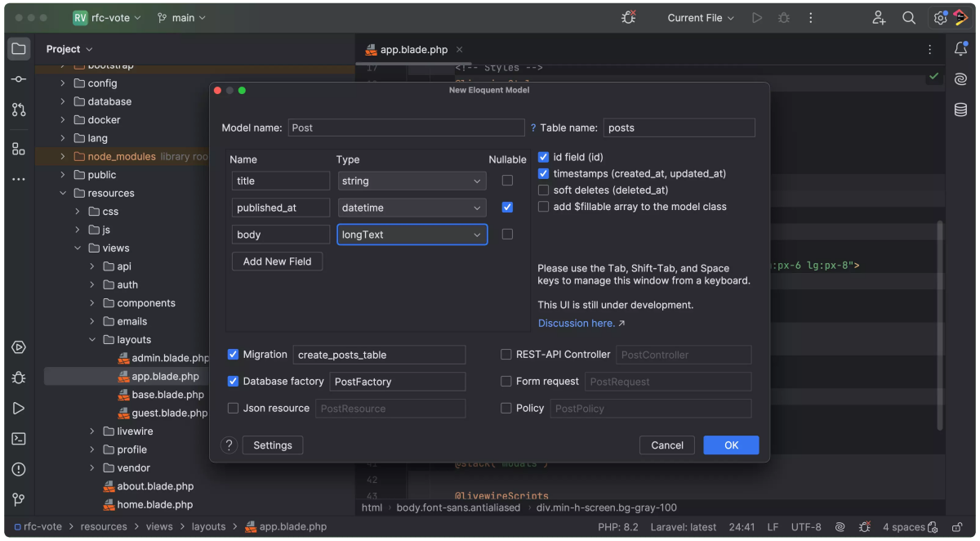Toggle Nullable for the published_at field
Viewport: 980px width, 541px height.
507,207
